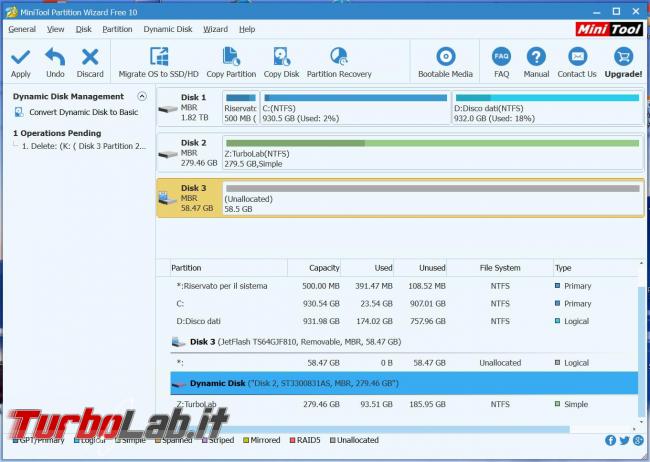
Task: Click the Upgrade! cart icon
Action: pos(623,57)
